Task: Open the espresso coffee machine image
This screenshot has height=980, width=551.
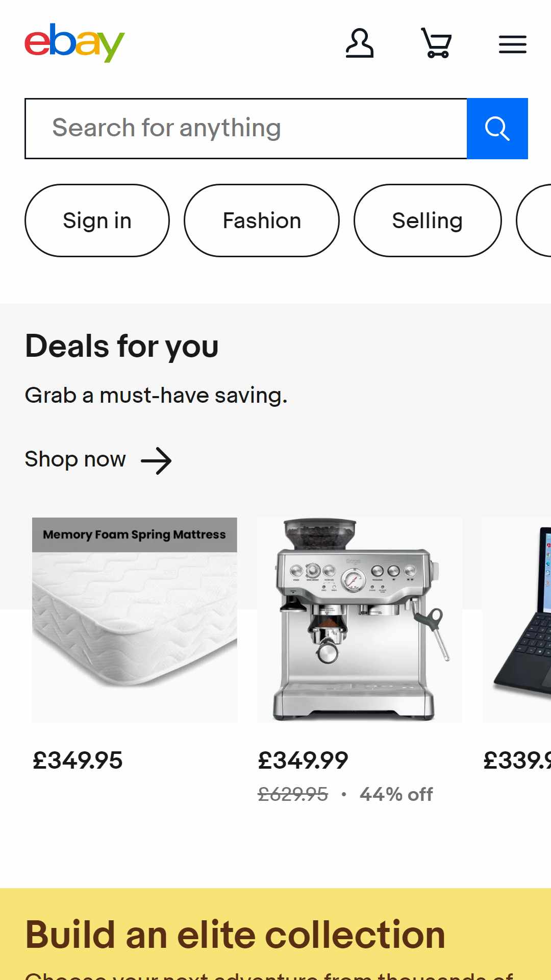Action: coord(360,620)
